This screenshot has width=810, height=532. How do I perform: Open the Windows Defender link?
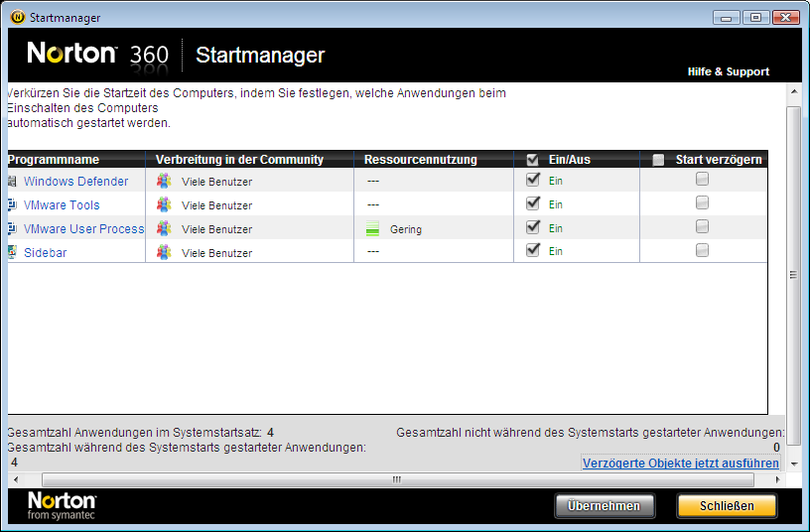(x=75, y=182)
